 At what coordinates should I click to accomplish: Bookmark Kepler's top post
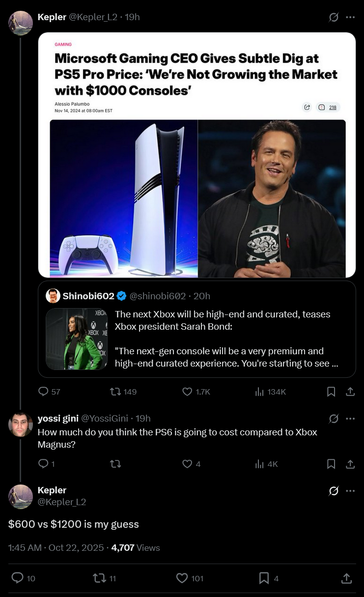pyautogui.click(x=331, y=392)
